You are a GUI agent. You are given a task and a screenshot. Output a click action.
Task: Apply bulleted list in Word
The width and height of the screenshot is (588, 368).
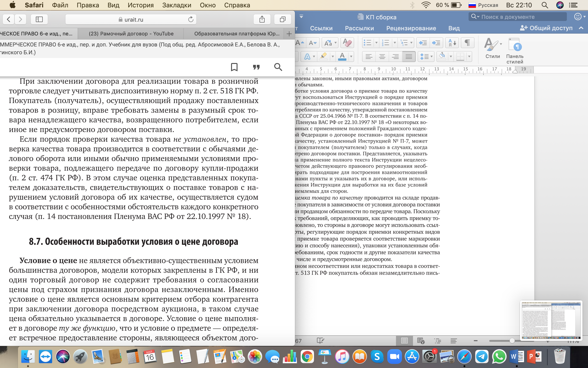pyautogui.click(x=367, y=43)
